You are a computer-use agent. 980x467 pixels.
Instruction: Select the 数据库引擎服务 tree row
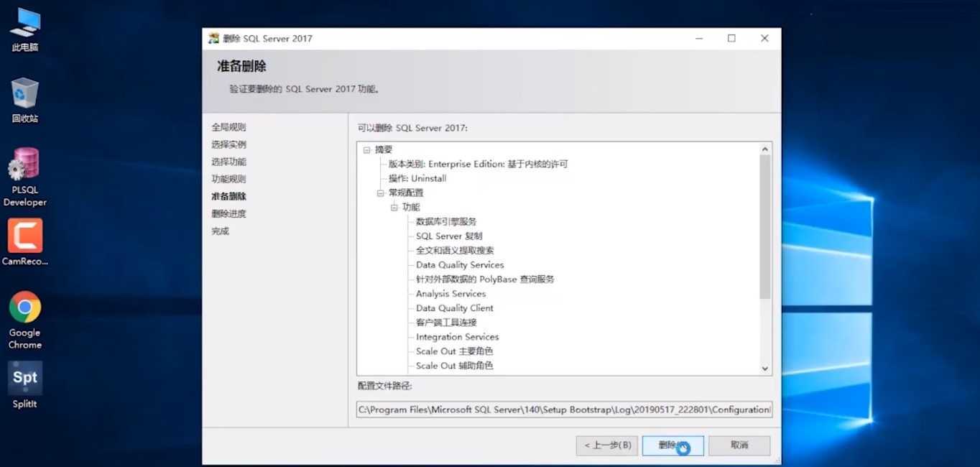(446, 221)
